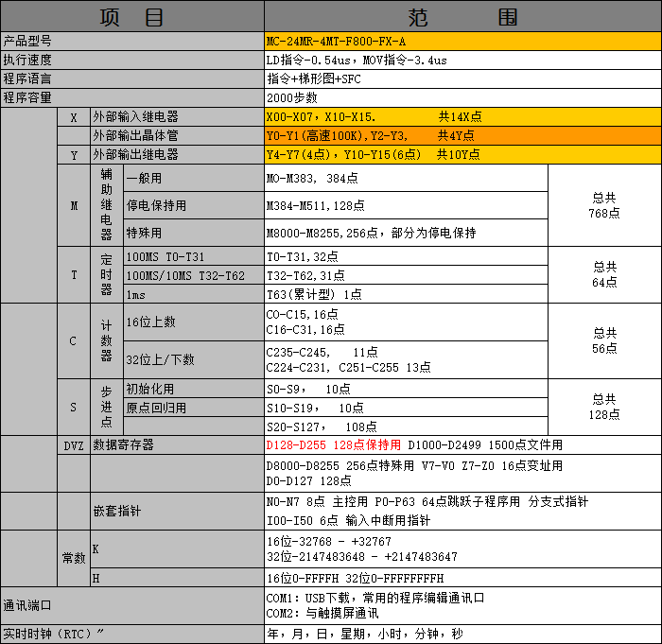
Task: Select T0-T31,32点 cell
Action: 406,256
